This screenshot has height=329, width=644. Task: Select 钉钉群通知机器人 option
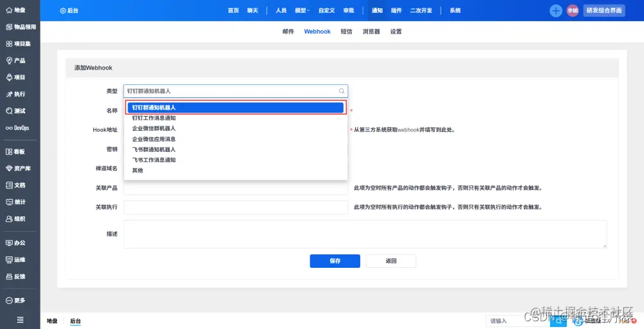click(235, 108)
